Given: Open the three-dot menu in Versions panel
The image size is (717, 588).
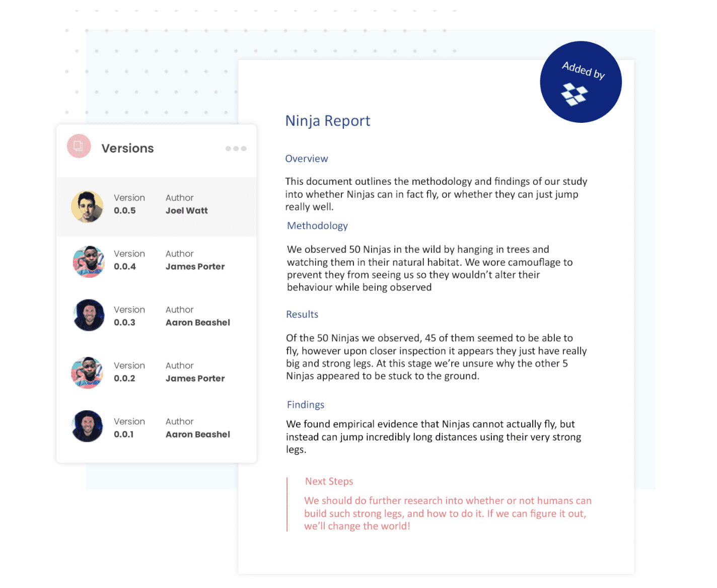Looking at the screenshot, I should click(236, 149).
